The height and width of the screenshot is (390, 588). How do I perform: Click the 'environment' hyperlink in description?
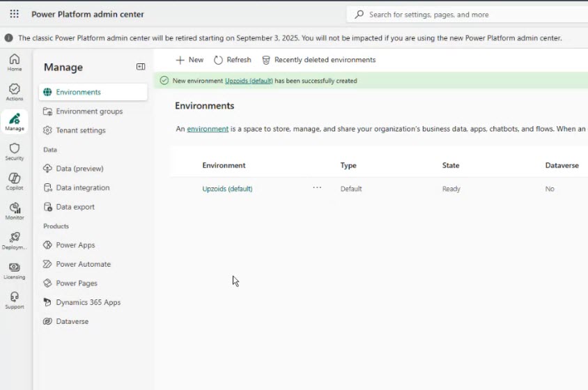pyautogui.click(x=208, y=129)
